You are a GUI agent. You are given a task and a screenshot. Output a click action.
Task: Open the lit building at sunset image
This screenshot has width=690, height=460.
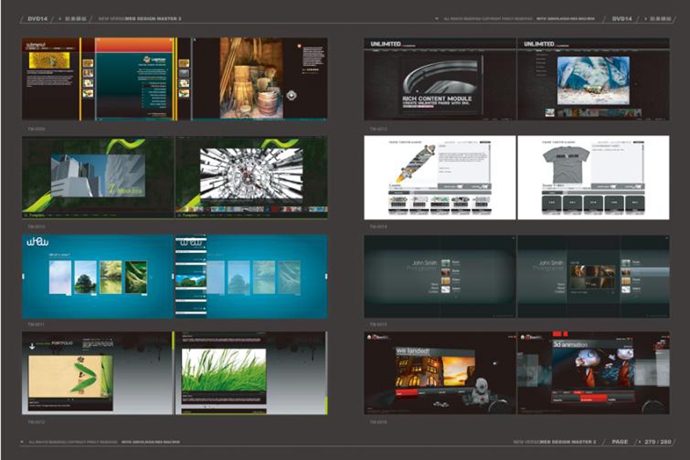pos(436,372)
